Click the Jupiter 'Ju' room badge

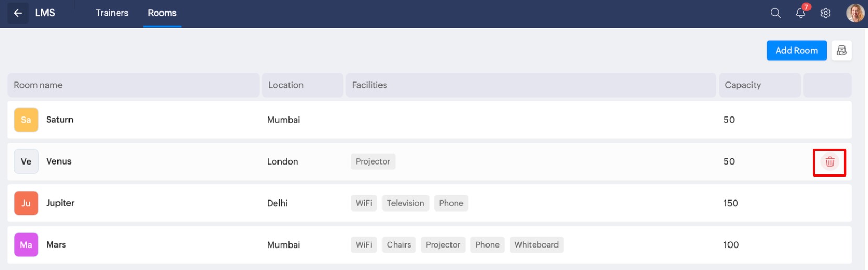[26, 203]
